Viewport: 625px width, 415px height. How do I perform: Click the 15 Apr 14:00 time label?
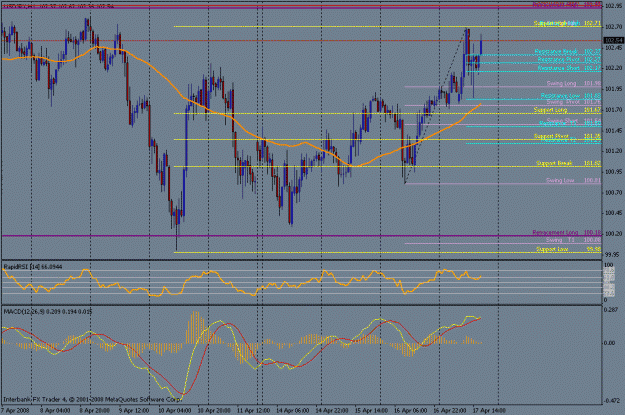[371, 410]
